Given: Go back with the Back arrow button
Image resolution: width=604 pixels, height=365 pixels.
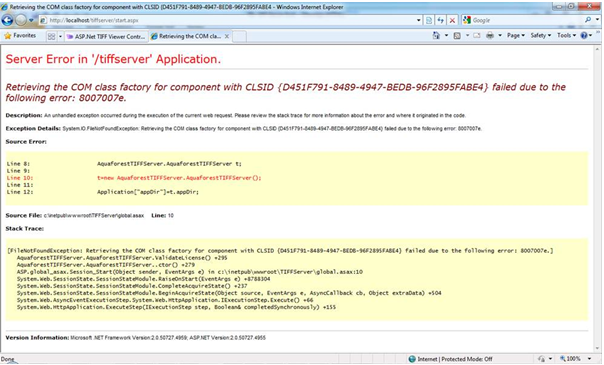Looking at the screenshot, I should 7,20.
